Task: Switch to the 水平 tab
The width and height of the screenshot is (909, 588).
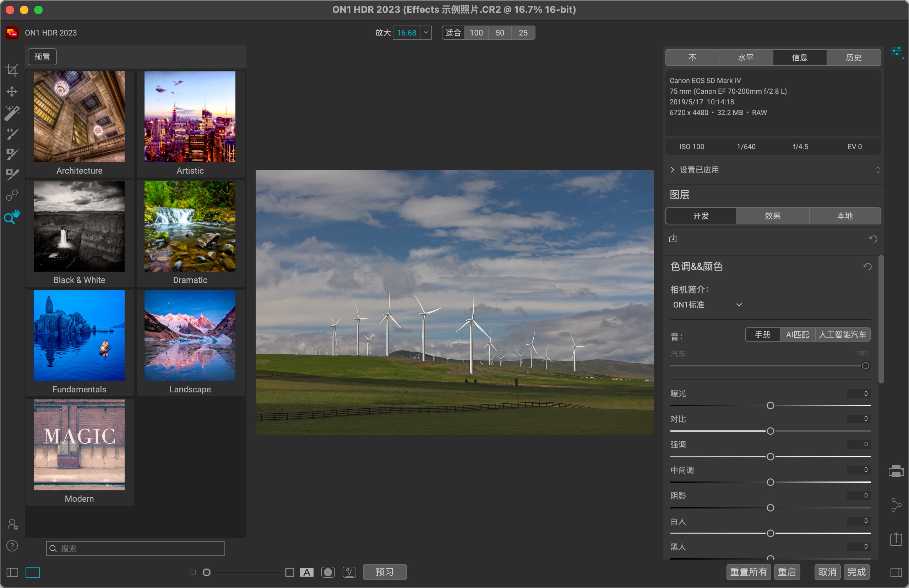Action: pos(746,58)
